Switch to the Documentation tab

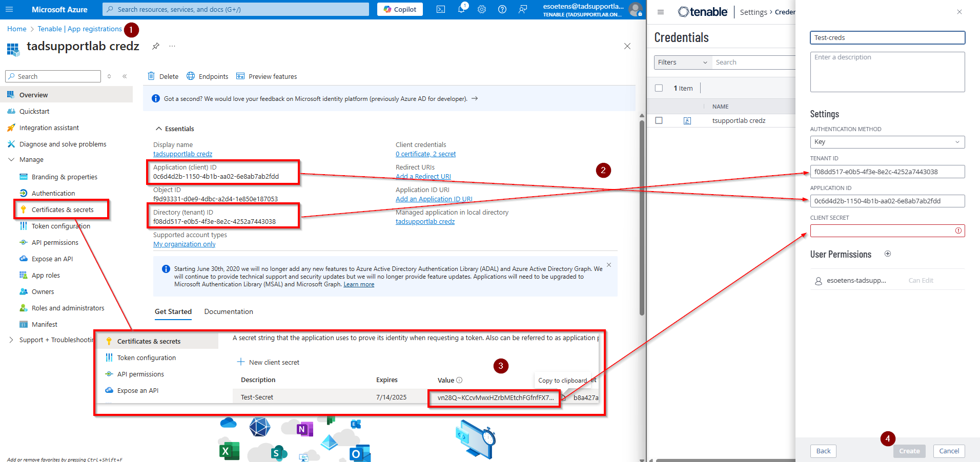[x=229, y=311]
